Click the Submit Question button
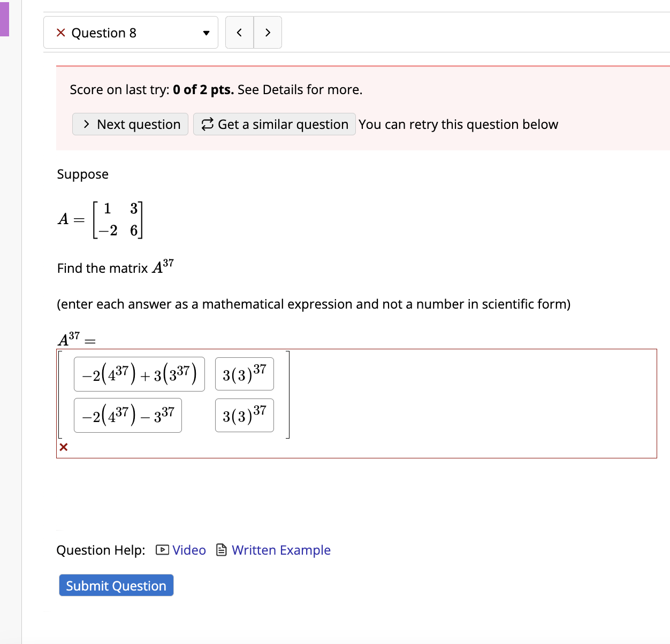The width and height of the screenshot is (670, 644). [x=116, y=585]
